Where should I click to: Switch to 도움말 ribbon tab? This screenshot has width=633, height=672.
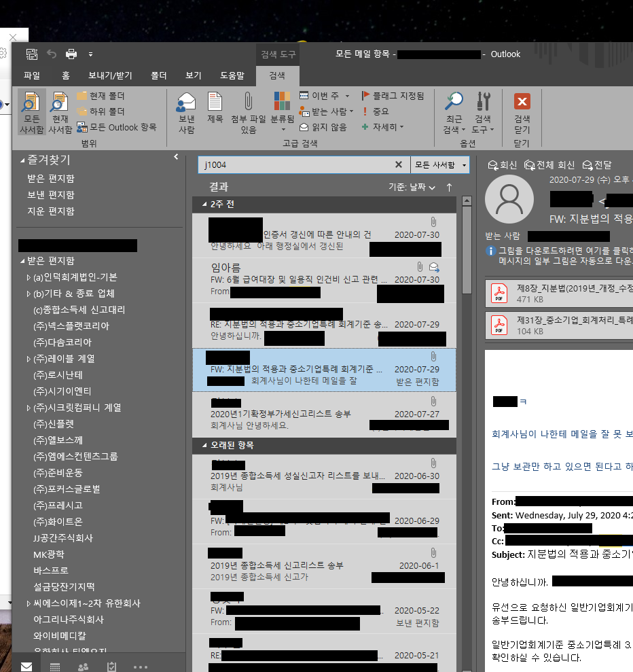(x=232, y=75)
